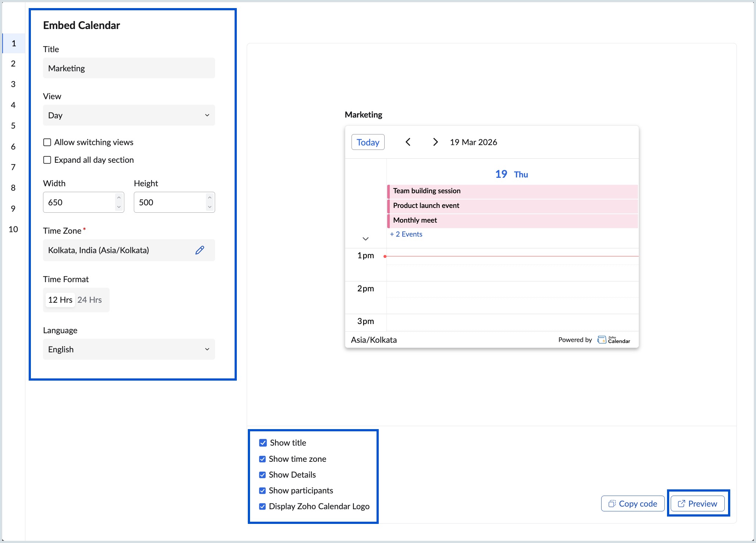Screen dimensions: 756x543
Task: Edit time zone using the pencil icon
Action: click(x=200, y=250)
